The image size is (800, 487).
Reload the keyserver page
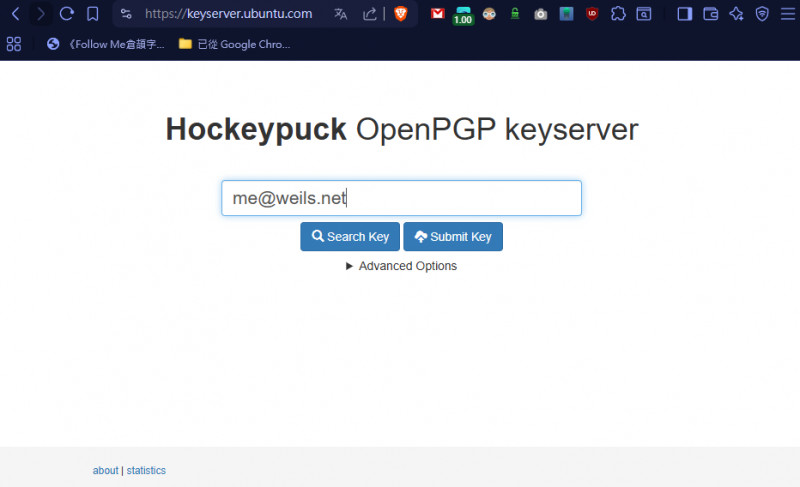pos(67,14)
